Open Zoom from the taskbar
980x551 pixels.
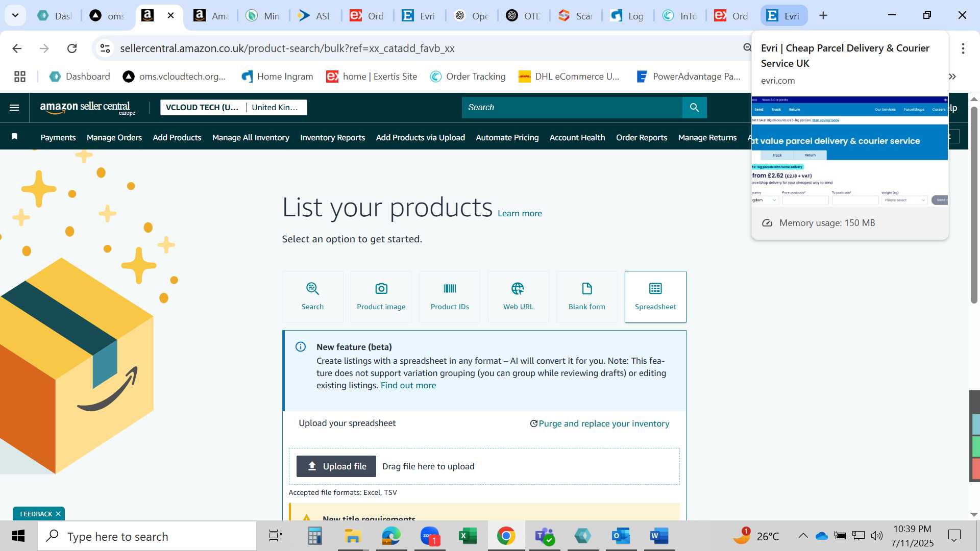tap(430, 536)
